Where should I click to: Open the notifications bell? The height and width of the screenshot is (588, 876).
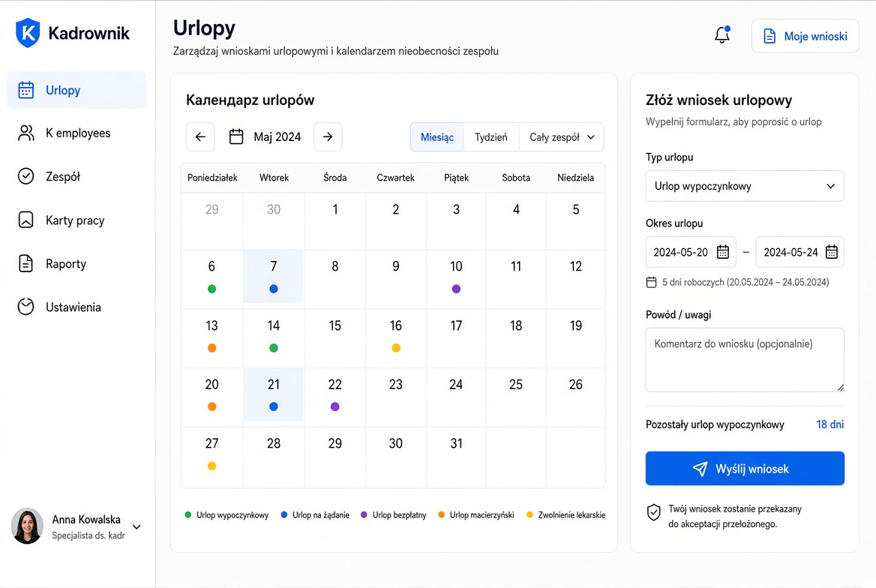tap(722, 34)
